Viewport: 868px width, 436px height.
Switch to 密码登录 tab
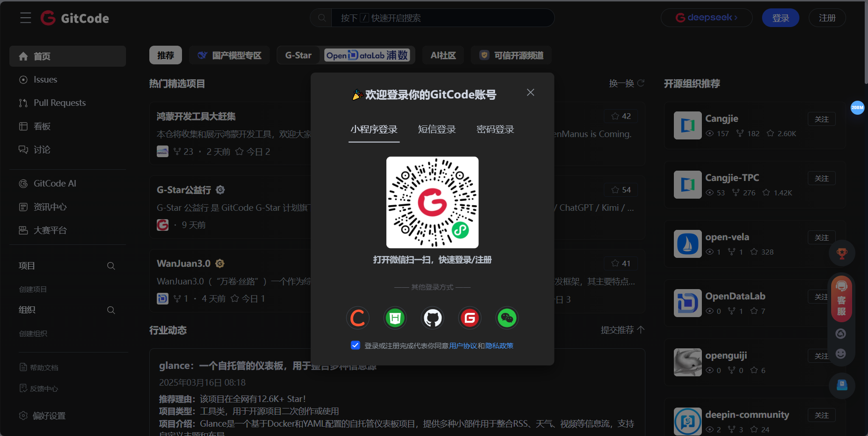tap(495, 129)
